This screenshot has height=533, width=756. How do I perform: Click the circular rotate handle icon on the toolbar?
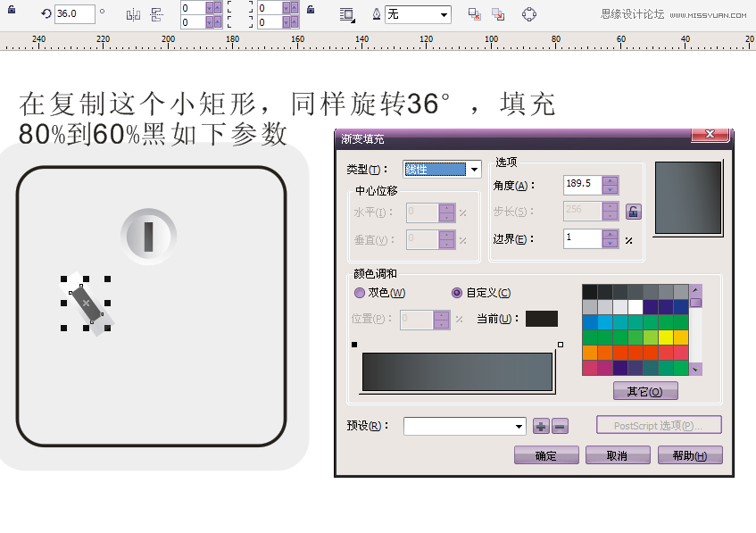click(x=530, y=14)
